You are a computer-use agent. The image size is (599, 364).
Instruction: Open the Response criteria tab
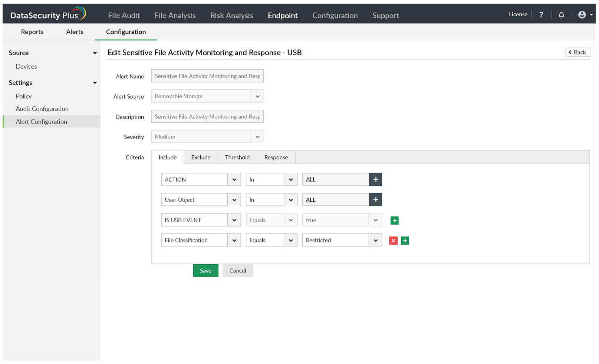coord(276,157)
